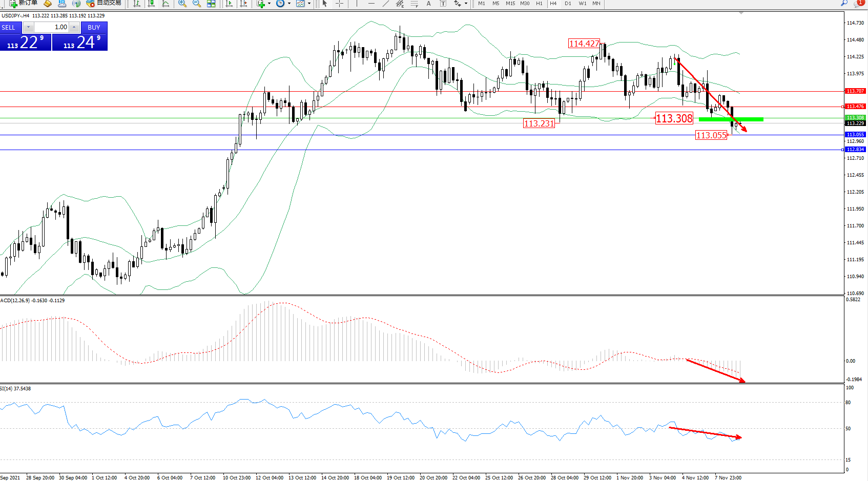Image resolution: width=868 pixels, height=481 pixels.
Task: Toggle the AutoTrading (自动交易) button
Action: click(x=104, y=3)
